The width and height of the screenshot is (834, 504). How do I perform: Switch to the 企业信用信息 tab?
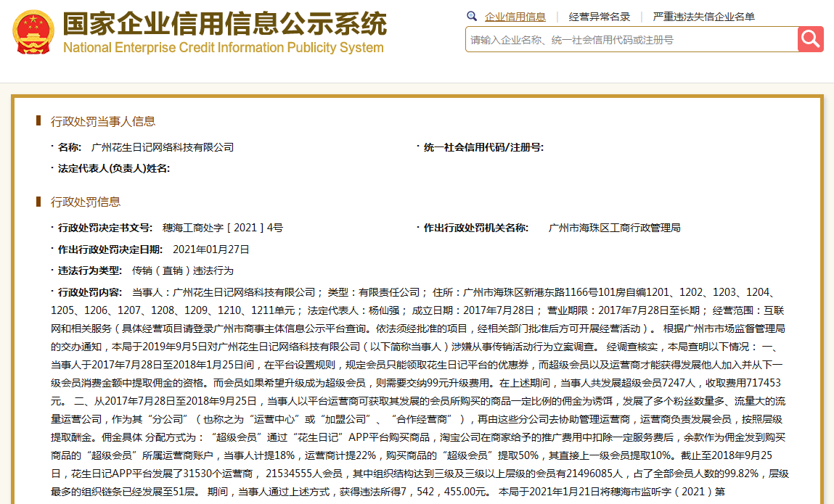pyautogui.click(x=515, y=17)
